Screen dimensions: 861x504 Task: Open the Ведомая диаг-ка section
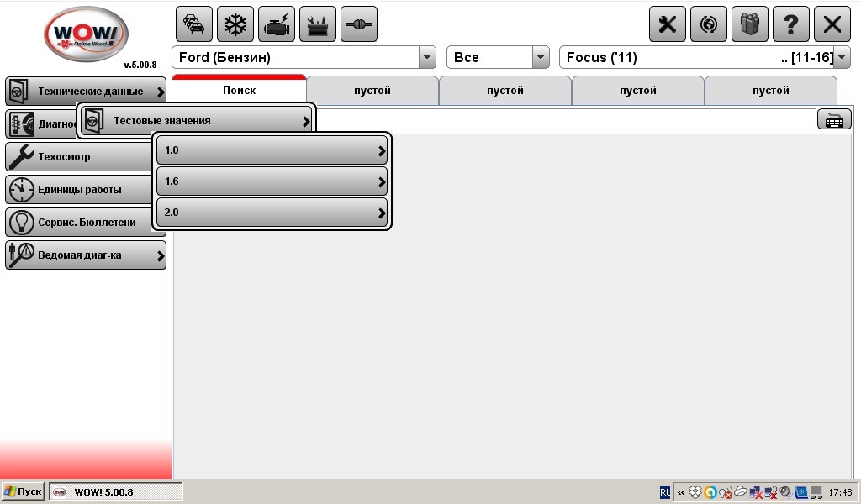click(86, 255)
